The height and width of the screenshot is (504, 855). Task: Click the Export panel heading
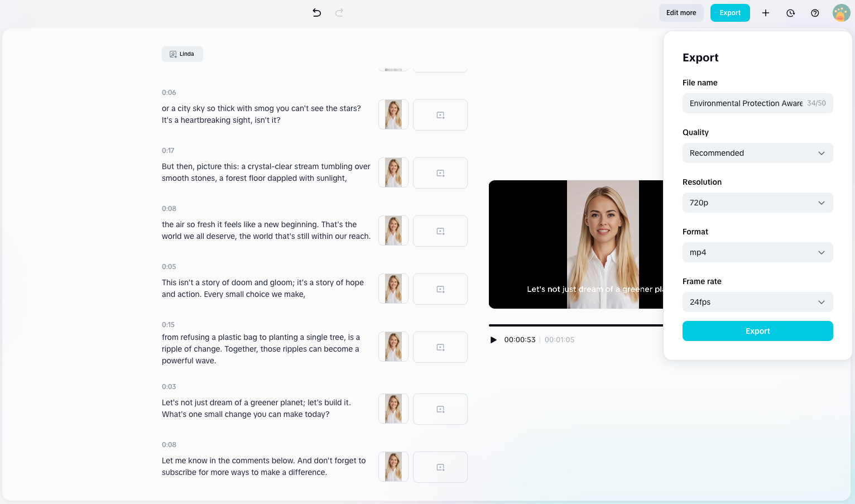(x=700, y=57)
